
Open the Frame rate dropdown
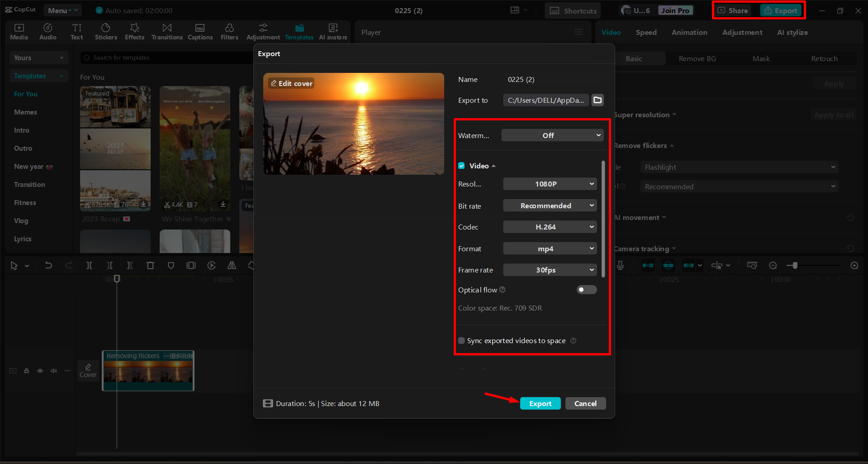[550, 270]
